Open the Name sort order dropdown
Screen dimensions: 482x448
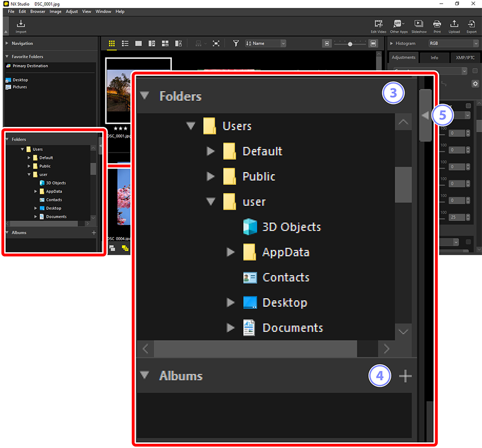coord(266,44)
